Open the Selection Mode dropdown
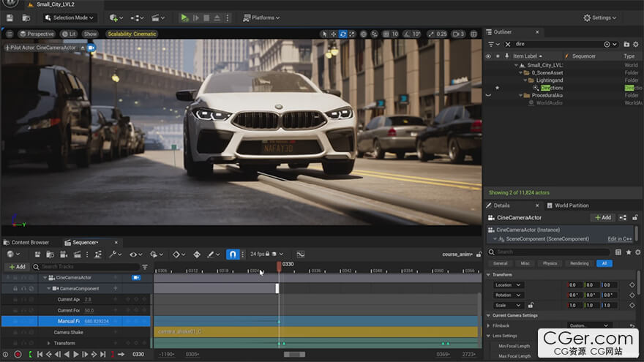Screen dimensions: 644x362 click(70, 18)
